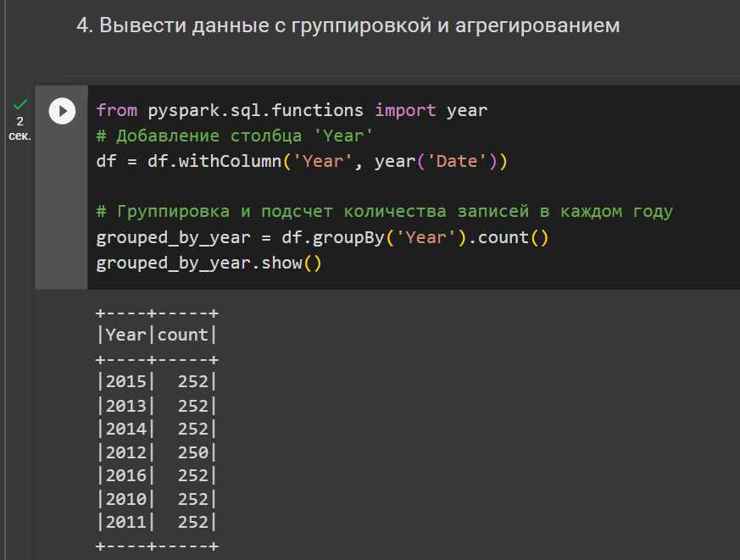Click the 2012 row showing count 250
Viewport: 740px width, 560px height.
(x=157, y=452)
